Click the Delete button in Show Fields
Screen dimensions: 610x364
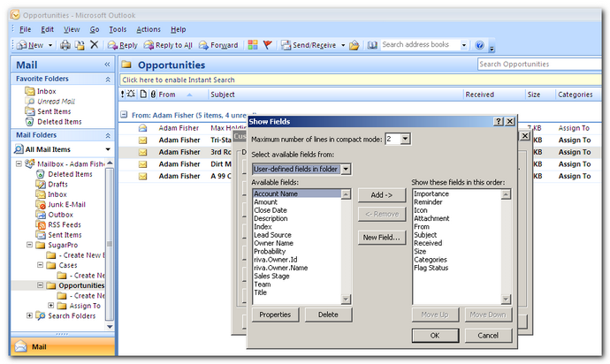[x=328, y=315]
